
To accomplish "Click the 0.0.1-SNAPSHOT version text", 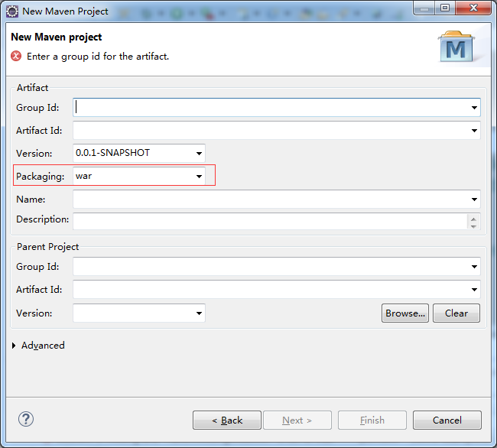I will tap(112, 153).
